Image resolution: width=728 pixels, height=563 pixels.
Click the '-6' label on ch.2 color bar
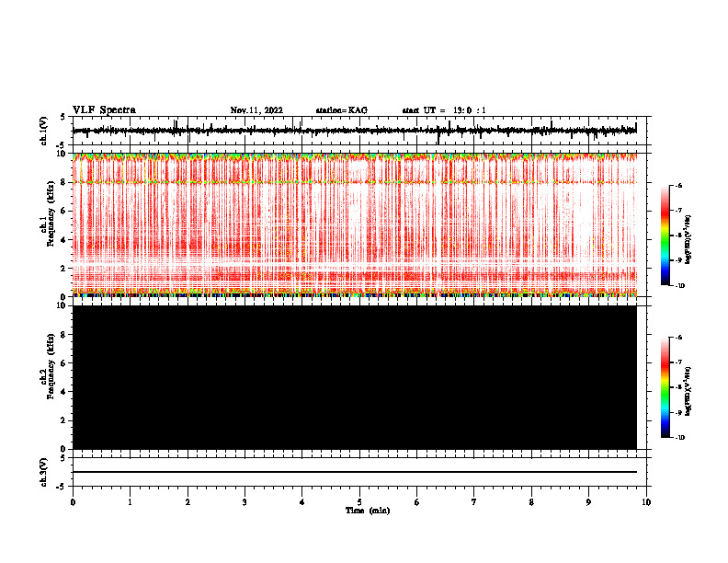(678, 338)
